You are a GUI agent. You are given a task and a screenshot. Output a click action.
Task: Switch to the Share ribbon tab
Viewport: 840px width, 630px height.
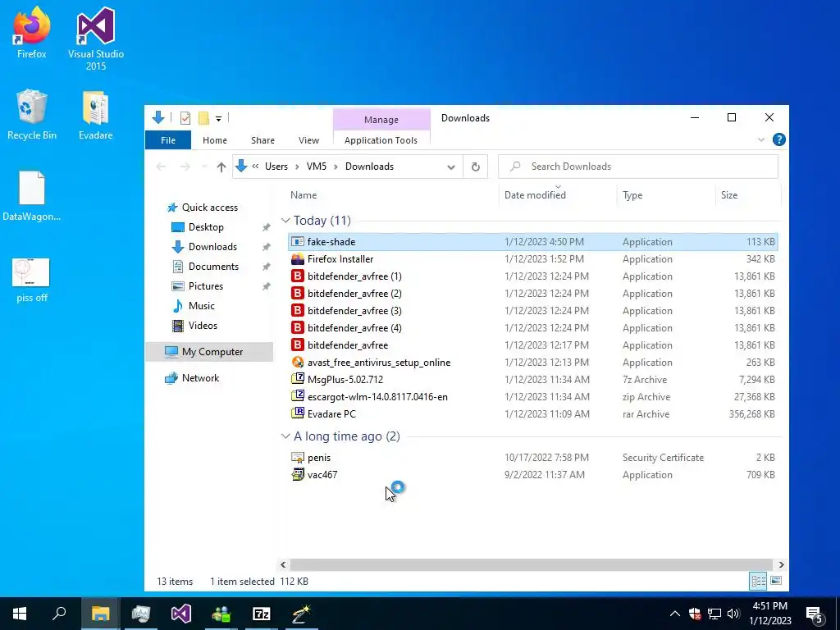tap(262, 140)
